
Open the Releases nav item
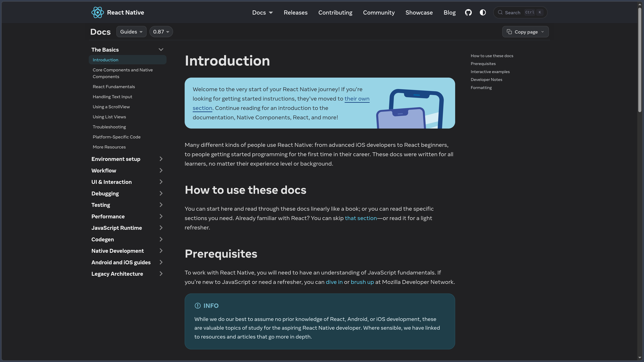coord(296,13)
